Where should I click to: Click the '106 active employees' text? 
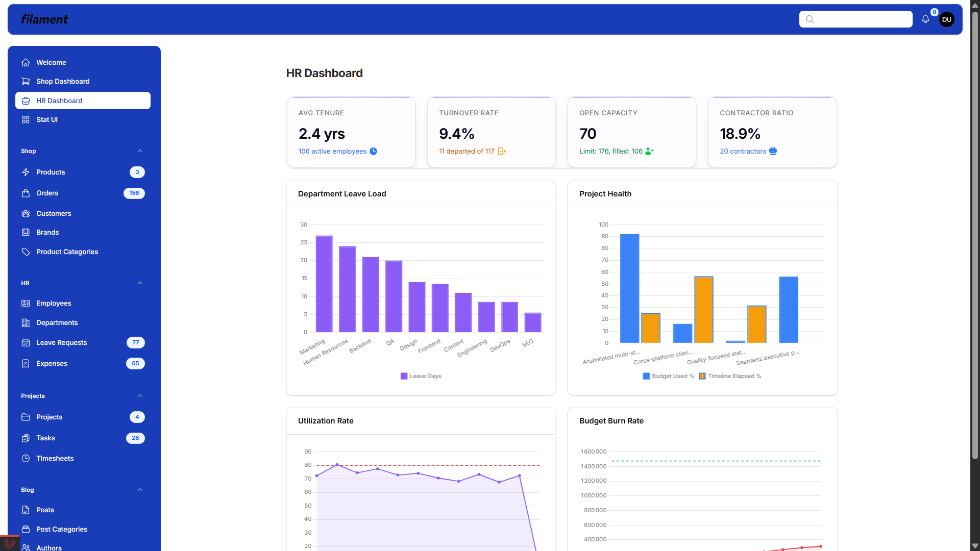point(332,151)
